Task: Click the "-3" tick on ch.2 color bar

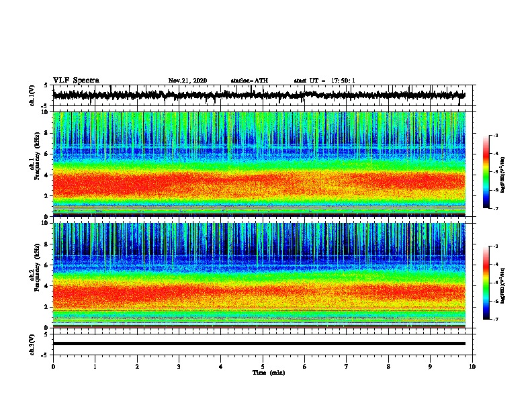Action: click(495, 246)
